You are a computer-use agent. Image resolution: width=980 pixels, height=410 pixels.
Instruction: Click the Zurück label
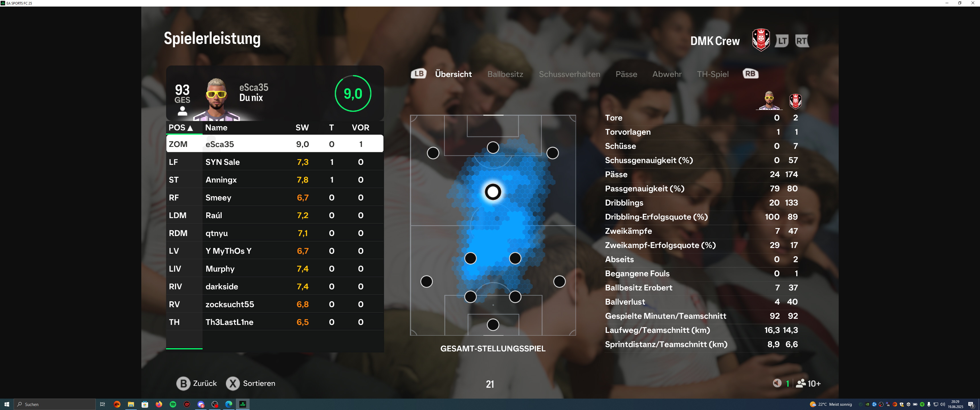coord(205,383)
